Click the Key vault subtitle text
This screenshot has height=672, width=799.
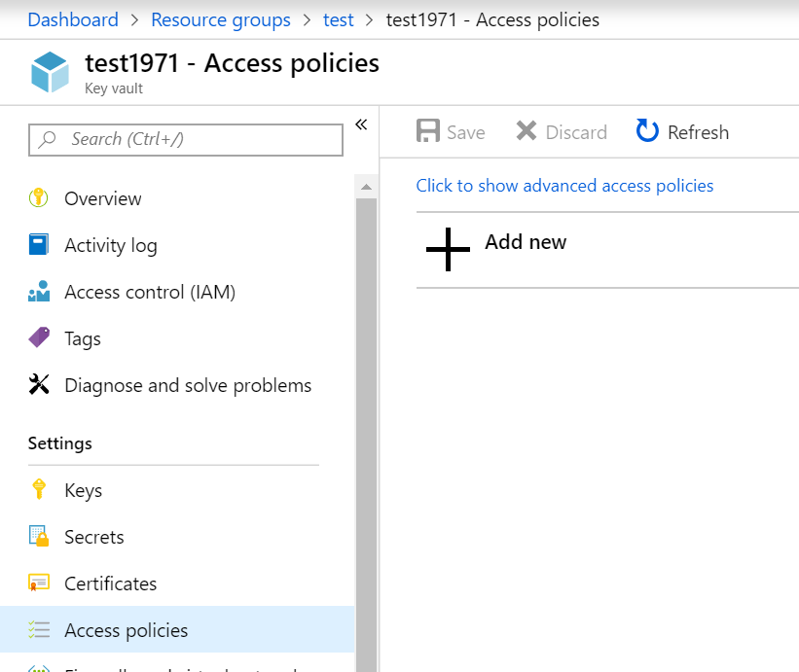click(114, 88)
